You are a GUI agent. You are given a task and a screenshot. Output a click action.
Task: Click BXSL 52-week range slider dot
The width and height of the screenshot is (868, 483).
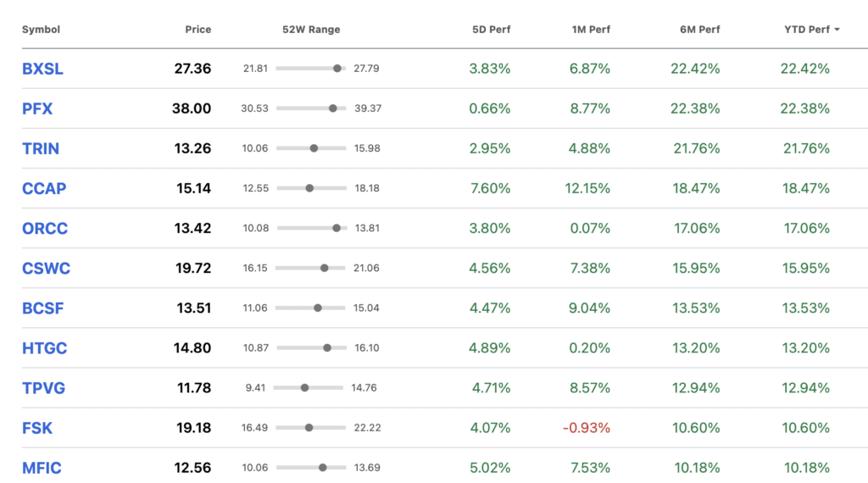click(337, 69)
